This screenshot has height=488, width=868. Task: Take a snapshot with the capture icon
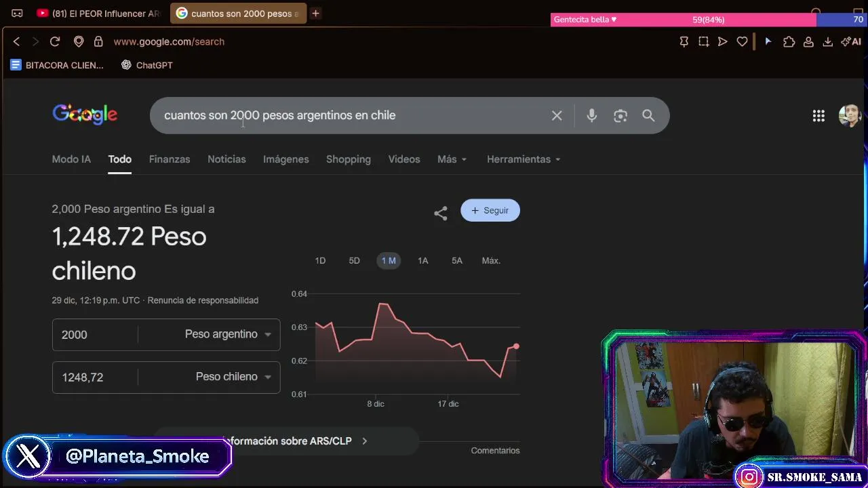[704, 41]
